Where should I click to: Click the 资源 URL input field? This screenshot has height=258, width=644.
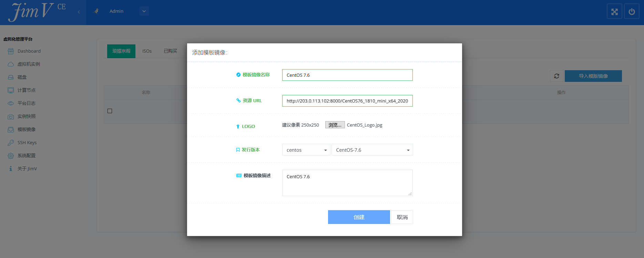(347, 101)
